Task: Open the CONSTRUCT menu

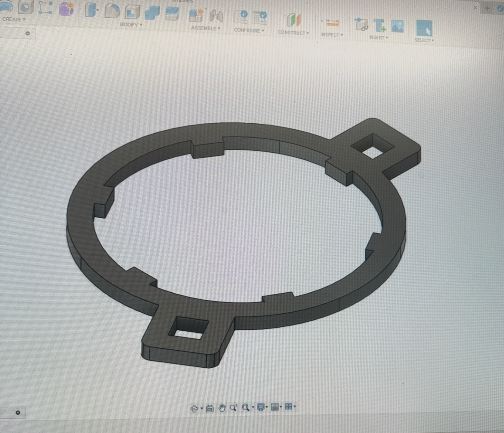Action: [x=293, y=33]
